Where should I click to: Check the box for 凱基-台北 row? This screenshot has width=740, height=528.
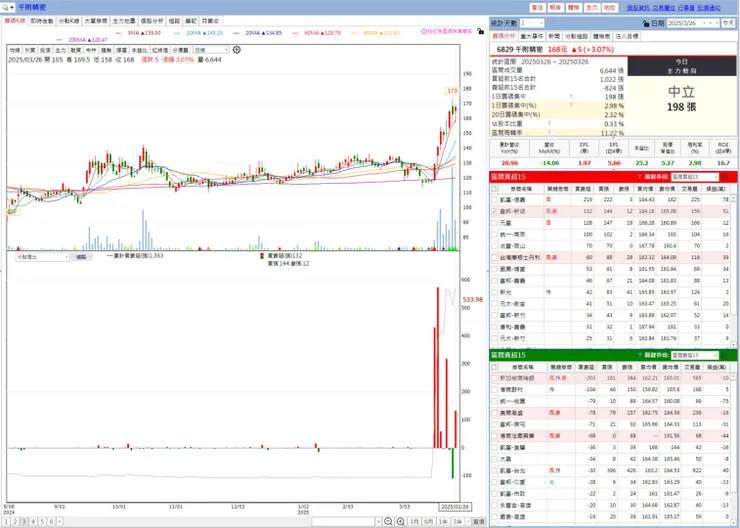[494, 470]
